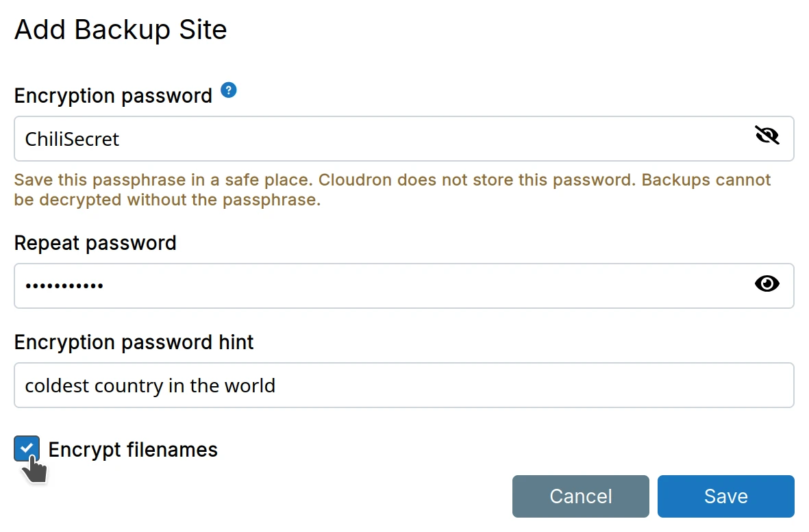Viewport: 809px width, 532px height.
Task: Click the masked dots in Repeat password
Action: 64,286
